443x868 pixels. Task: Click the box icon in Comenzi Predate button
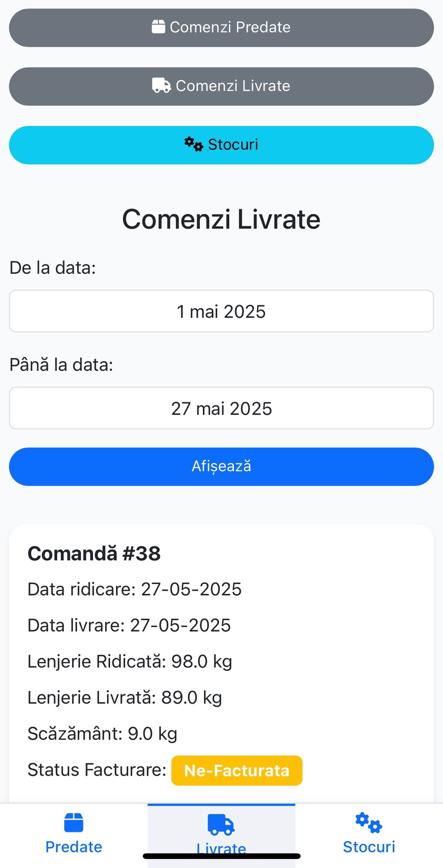(158, 27)
